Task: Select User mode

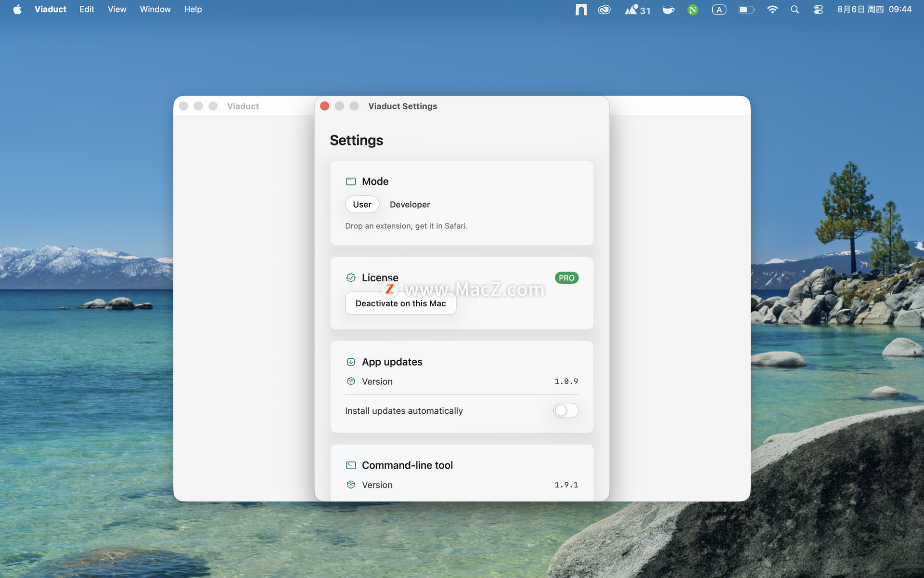Action: 362,204
